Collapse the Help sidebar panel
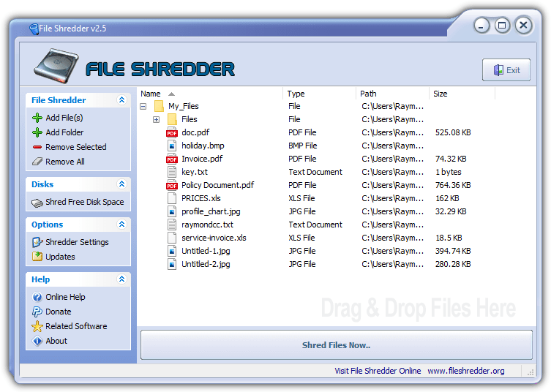Image resolution: width=551 pixels, height=392 pixels. click(121, 279)
